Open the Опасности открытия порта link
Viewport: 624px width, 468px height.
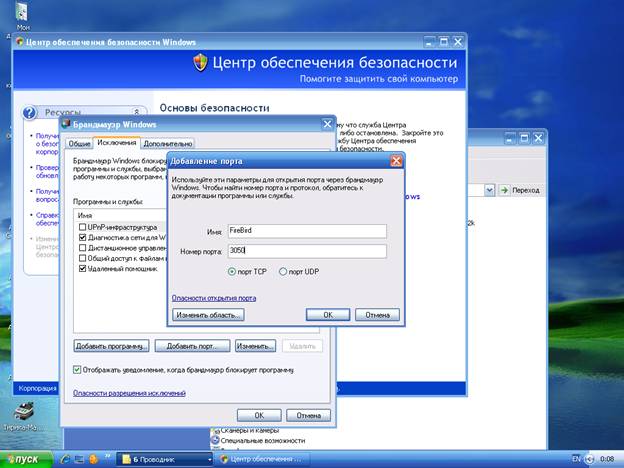point(214,298)
